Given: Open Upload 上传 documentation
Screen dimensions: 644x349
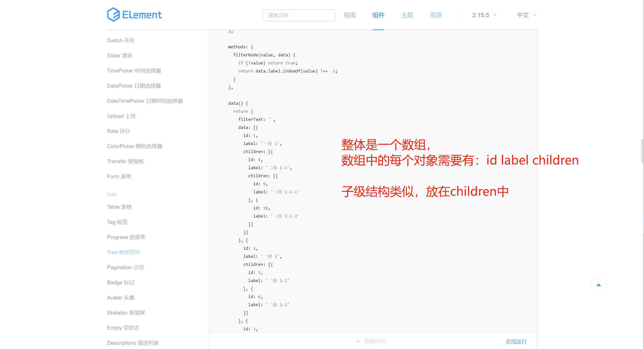Looking at the screenshot, I should click(x=121, y=116).
